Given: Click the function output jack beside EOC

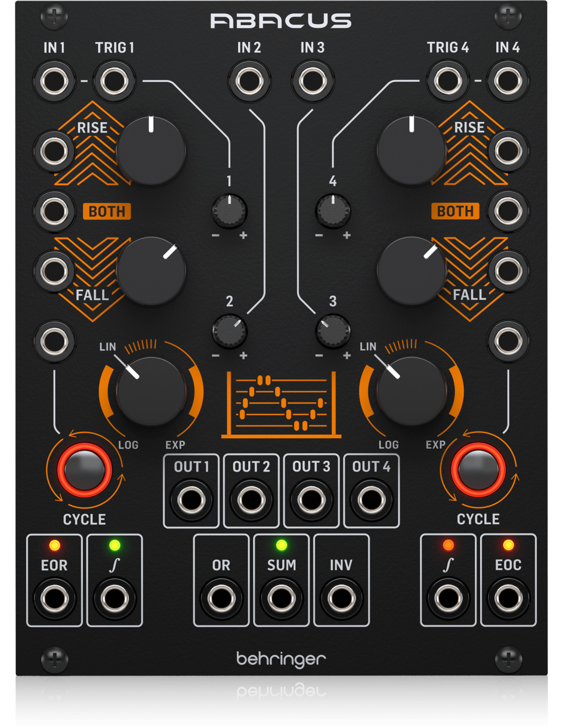Looking at the screenshot, I should pos(448,598).
